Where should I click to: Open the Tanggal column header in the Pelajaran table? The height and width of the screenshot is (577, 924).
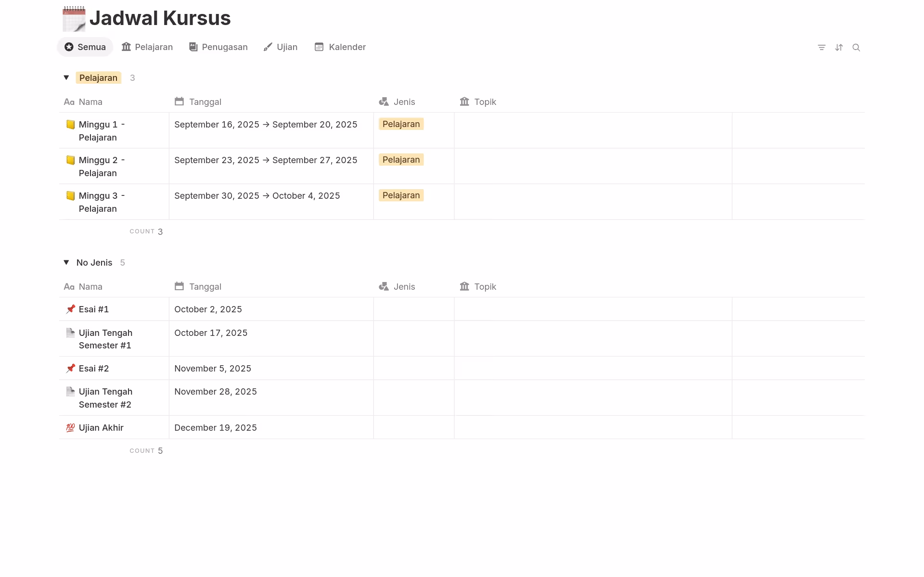tap(205, 102)
